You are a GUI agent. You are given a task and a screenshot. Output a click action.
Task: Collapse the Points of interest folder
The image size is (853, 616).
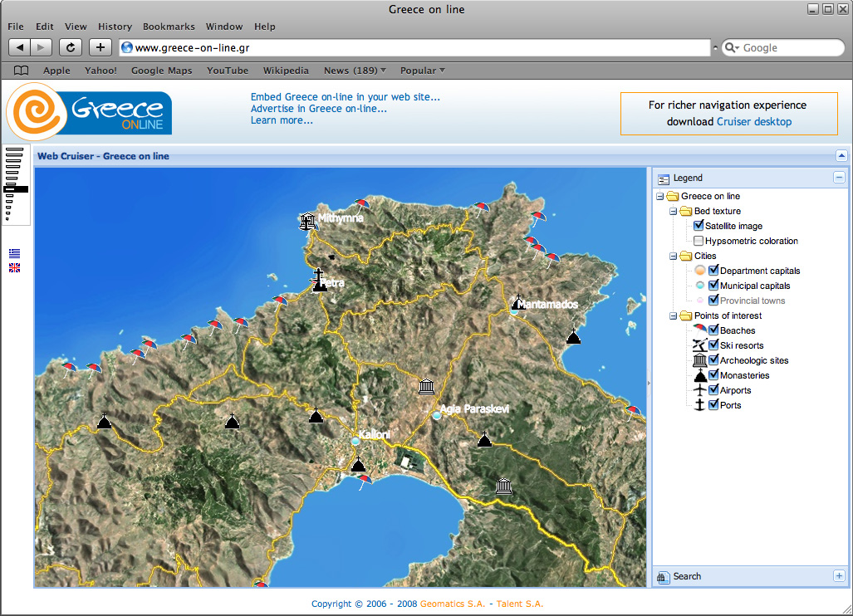[674, 315]
